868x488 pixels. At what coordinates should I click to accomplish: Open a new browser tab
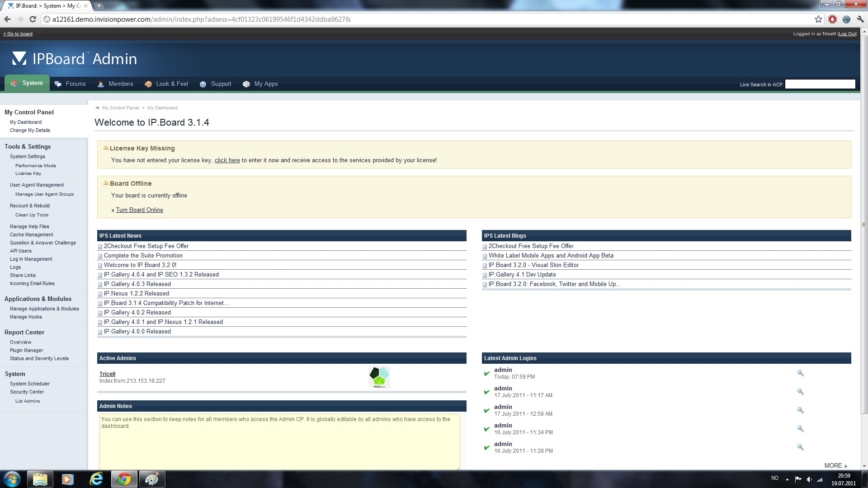point(99,6)
